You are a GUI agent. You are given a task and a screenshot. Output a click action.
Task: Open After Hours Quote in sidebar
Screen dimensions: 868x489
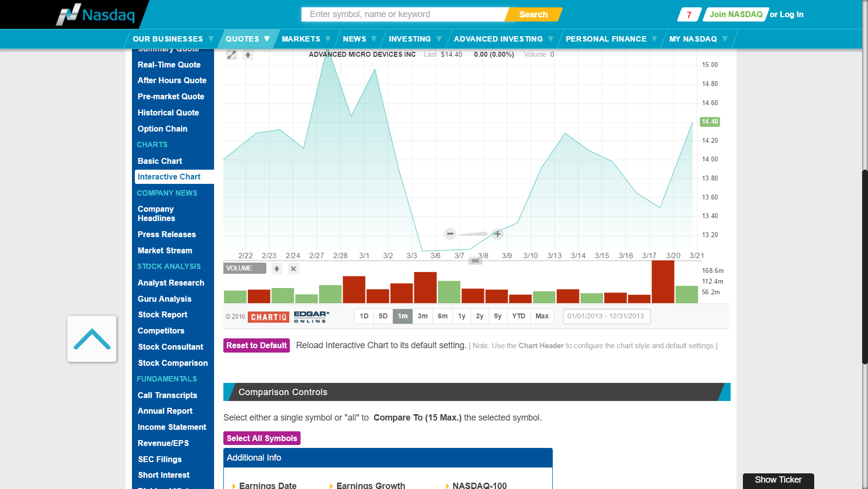coord(172,80)
